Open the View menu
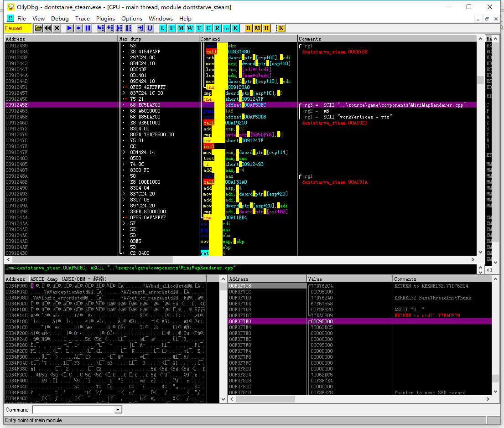 coord(39,19)
